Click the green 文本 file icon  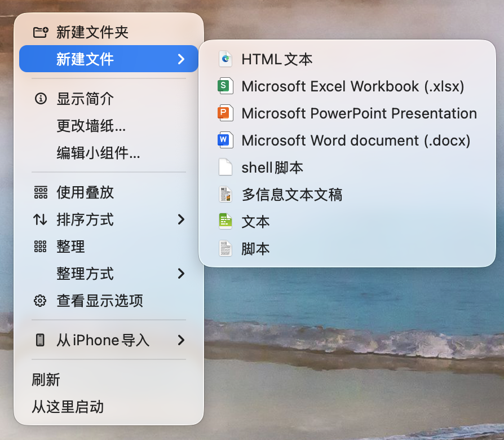click(x=226, y=221)
